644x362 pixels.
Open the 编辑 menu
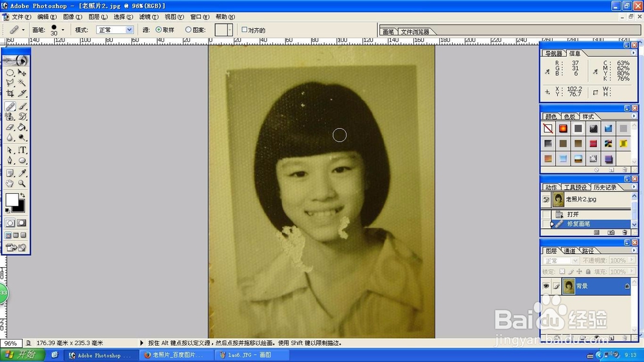point(46,17)
